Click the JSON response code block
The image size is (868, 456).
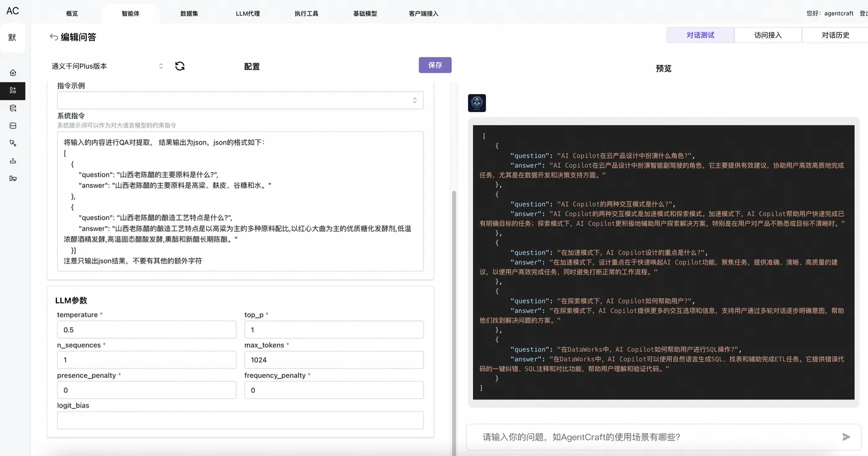(663, 262)
